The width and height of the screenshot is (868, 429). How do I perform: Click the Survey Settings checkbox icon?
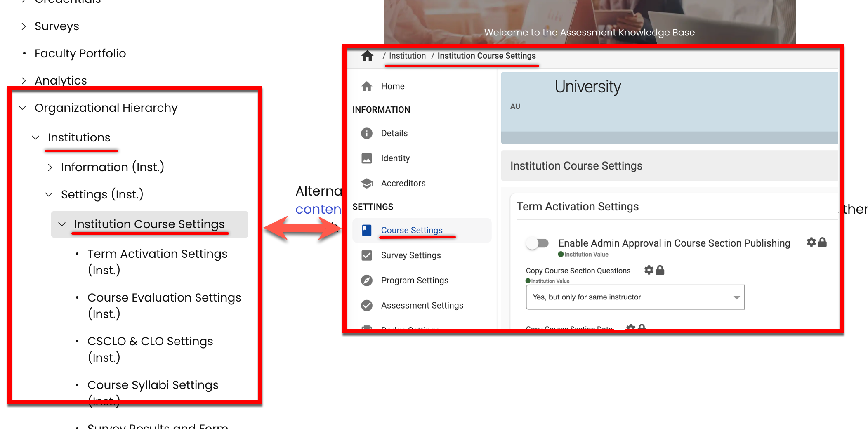(x=366, y=255)
